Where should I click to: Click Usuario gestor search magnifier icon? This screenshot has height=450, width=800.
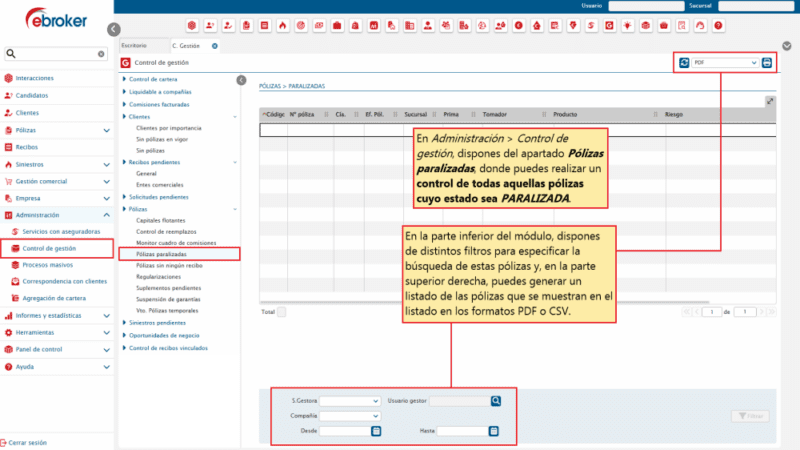495,401
